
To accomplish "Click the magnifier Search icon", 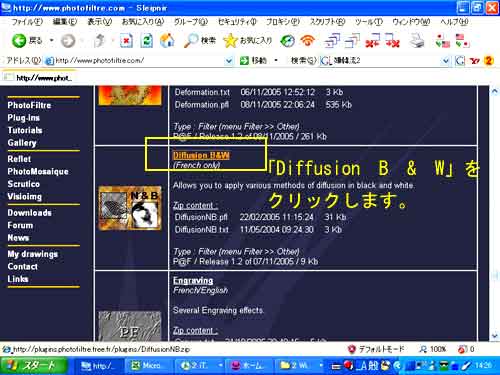I will pos(191,41).
